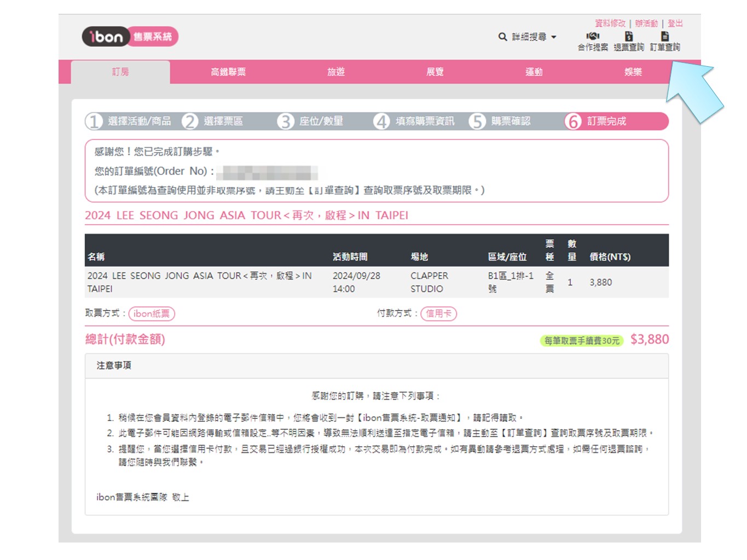Click step 5 購票確認
Viewport: 747px width, 560px height.
coord(500,121)
